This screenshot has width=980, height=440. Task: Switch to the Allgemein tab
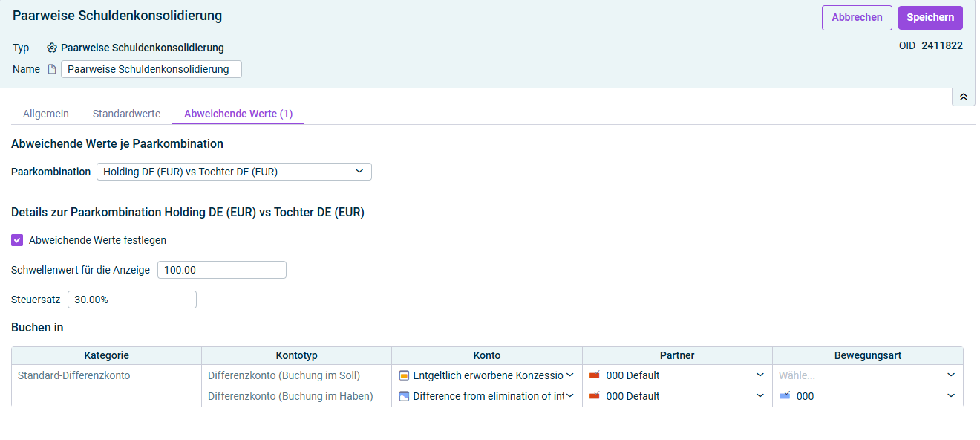click(x=46, y=114)
